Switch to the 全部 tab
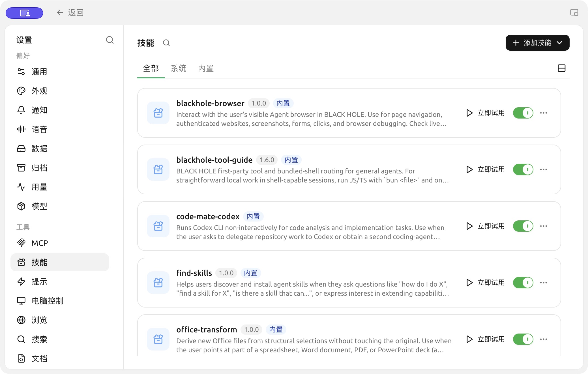This screenshot has height=374, width=588. pos(151,68)
